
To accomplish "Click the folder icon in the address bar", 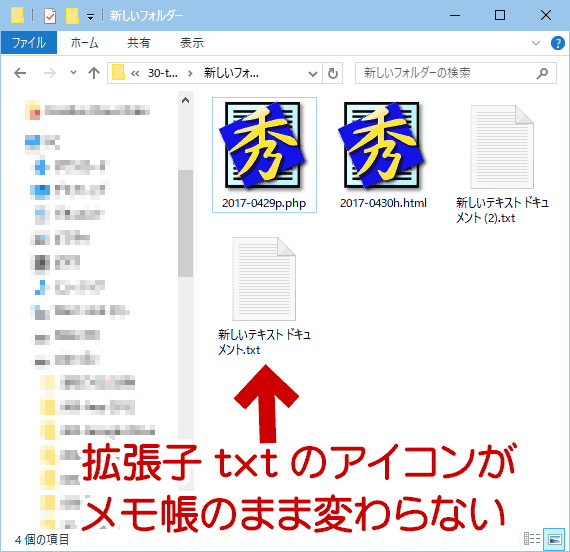I will point(118,72).
